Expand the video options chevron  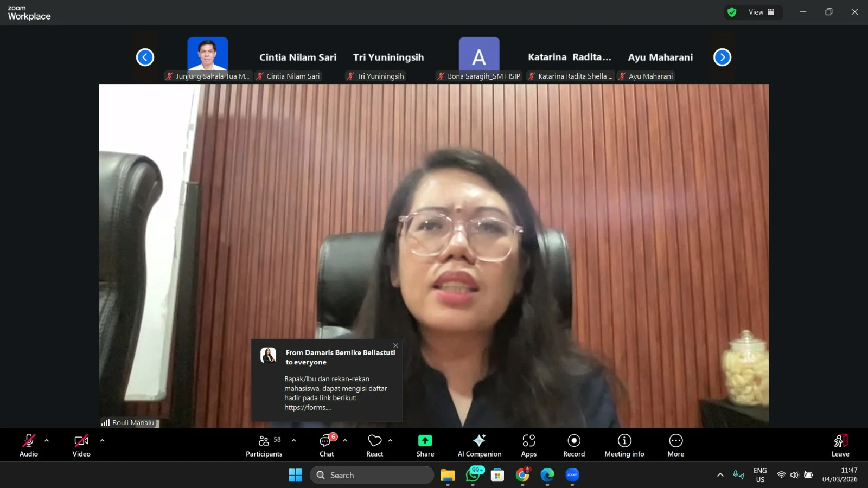[x=102, y=440]
